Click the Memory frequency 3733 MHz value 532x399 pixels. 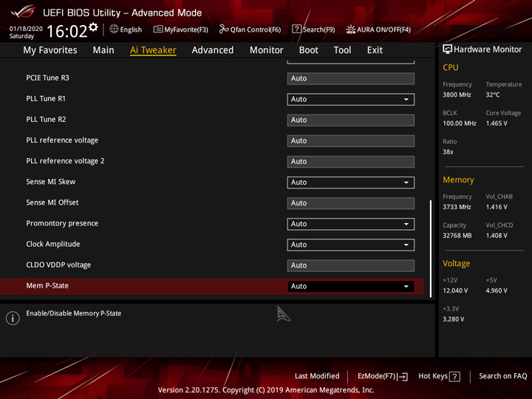457,207
